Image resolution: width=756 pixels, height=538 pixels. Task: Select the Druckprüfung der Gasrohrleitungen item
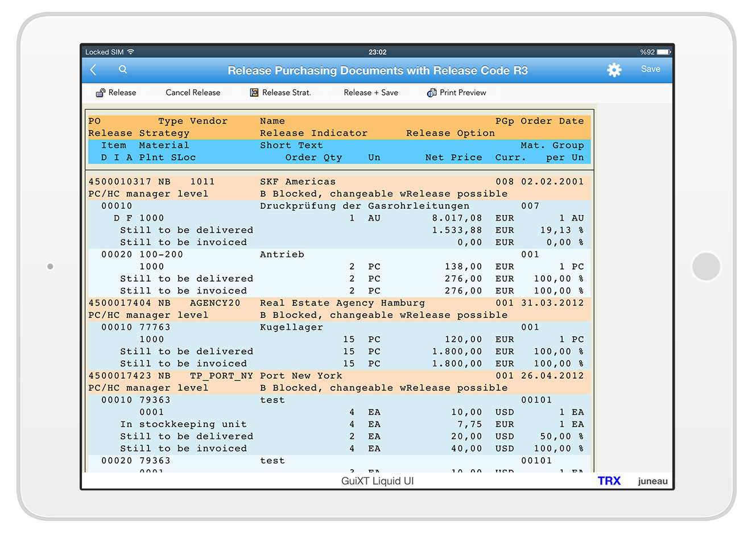pyautogui.click(x=364, y=206)
